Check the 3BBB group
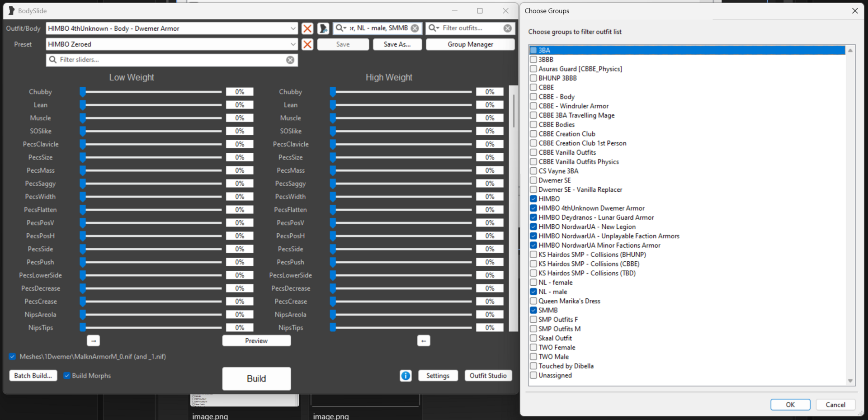 pos(533,59)
